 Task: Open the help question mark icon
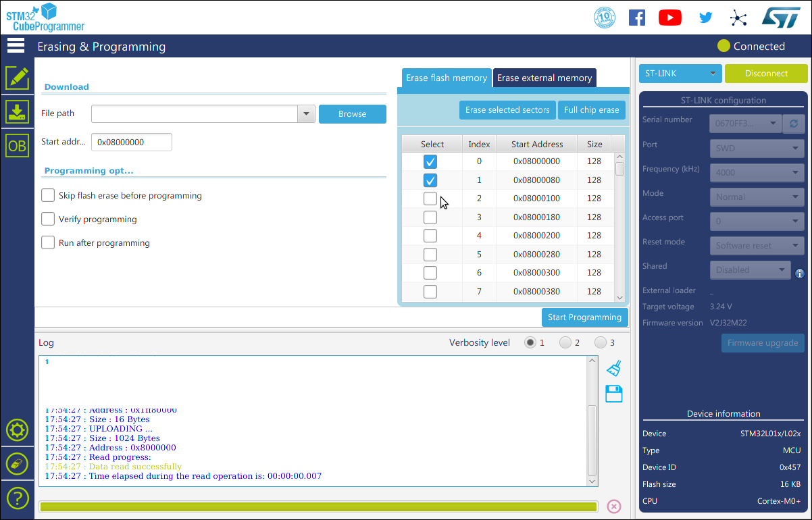tap(17, 498)
